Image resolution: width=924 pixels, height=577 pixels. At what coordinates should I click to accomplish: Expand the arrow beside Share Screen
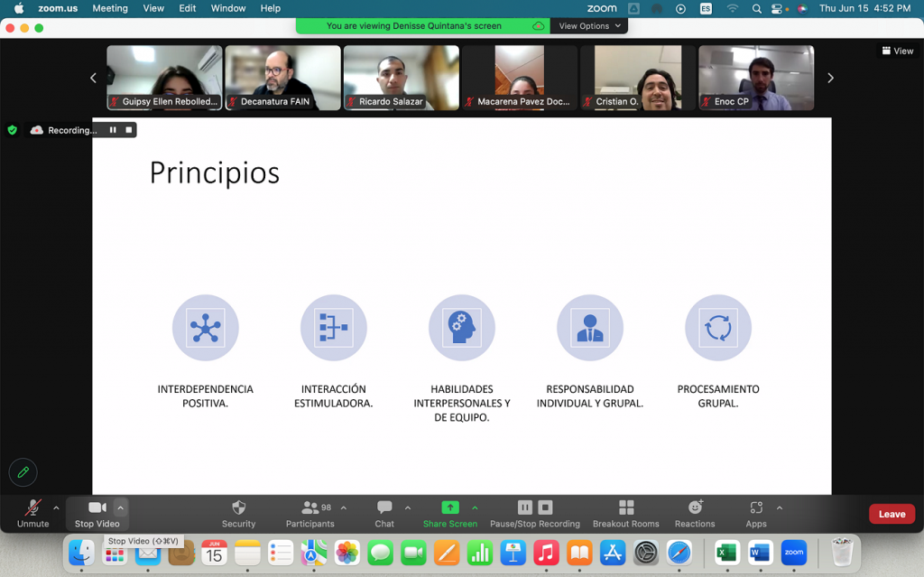[x=476, y=507]
